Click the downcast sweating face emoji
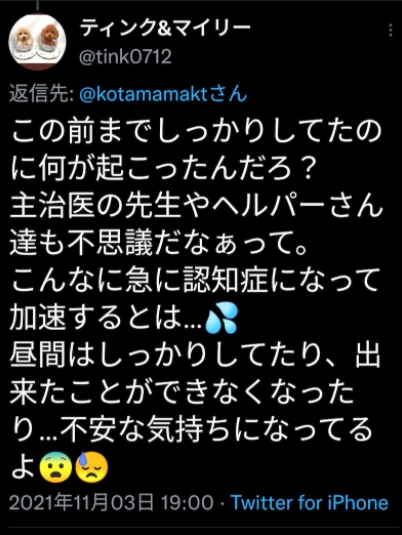 pos(91,467)
